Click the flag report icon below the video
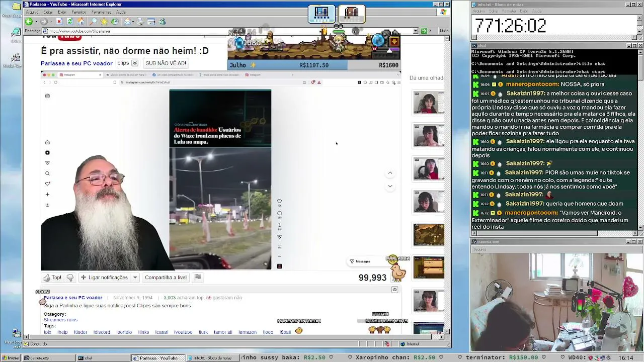The width and height of the screenshot is (644, 362). 198,277
